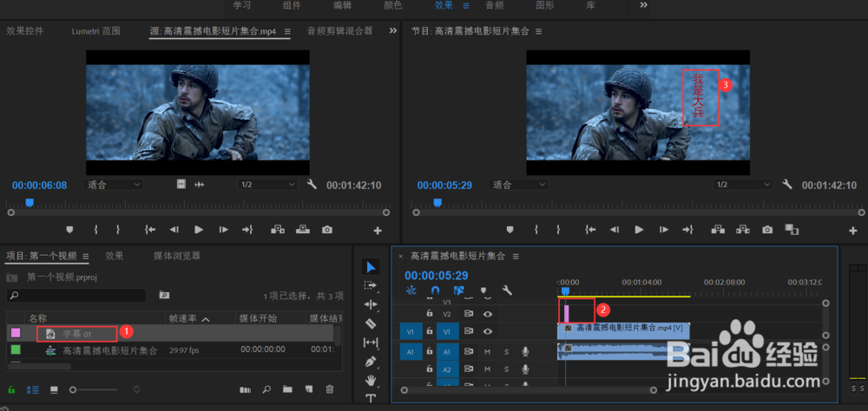Switch Project panel to list view
The width and height of the screenshot is (868, 411).
[33, 389]
